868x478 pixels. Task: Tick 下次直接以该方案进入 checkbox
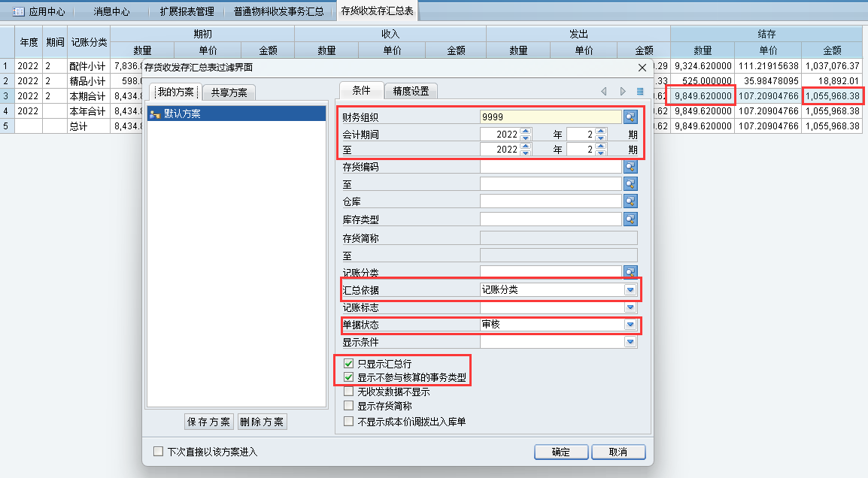tap(158, 452)
